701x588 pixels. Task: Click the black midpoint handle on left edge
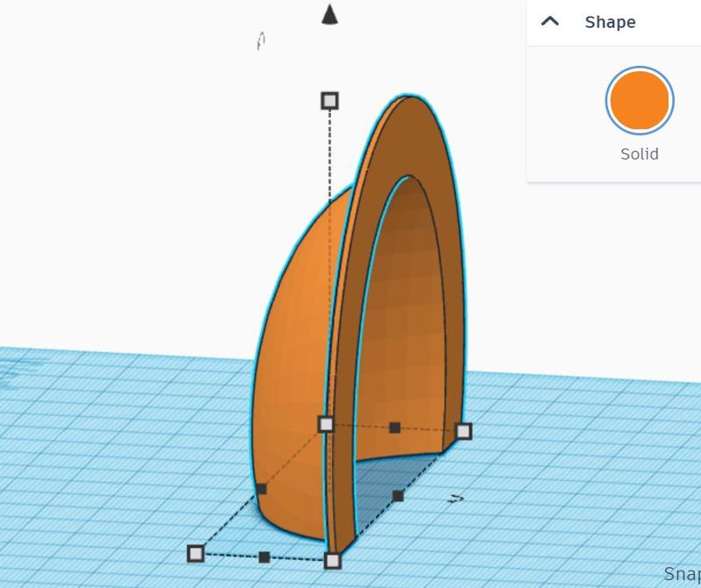point(261,489)
